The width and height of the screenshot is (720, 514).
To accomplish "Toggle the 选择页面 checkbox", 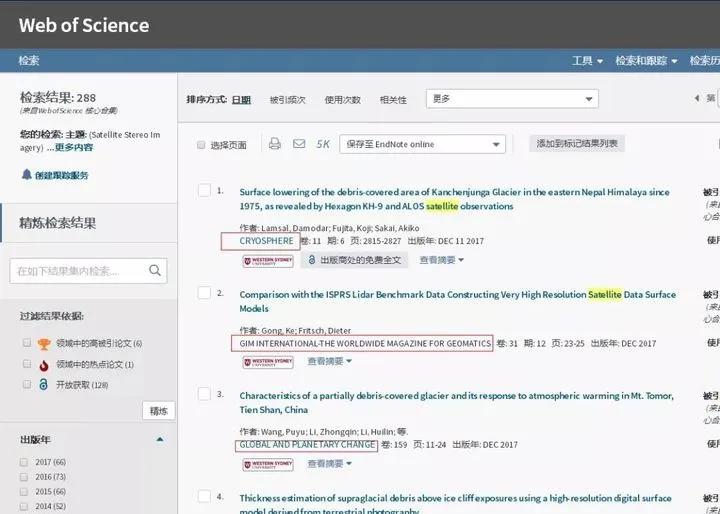I will 201,145.
